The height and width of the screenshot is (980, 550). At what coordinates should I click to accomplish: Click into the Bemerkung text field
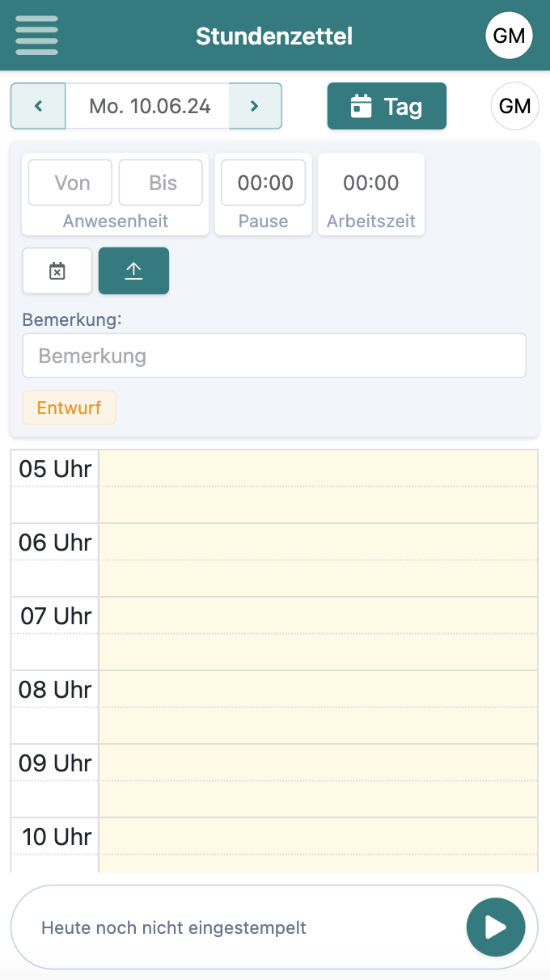(x=273, y=355)
